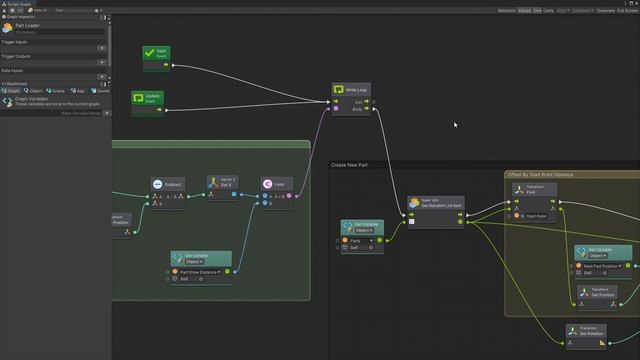This screenshot has height=360, width=640.
Task: Click the Transform Get Position node icon
Action: [584, 292]
